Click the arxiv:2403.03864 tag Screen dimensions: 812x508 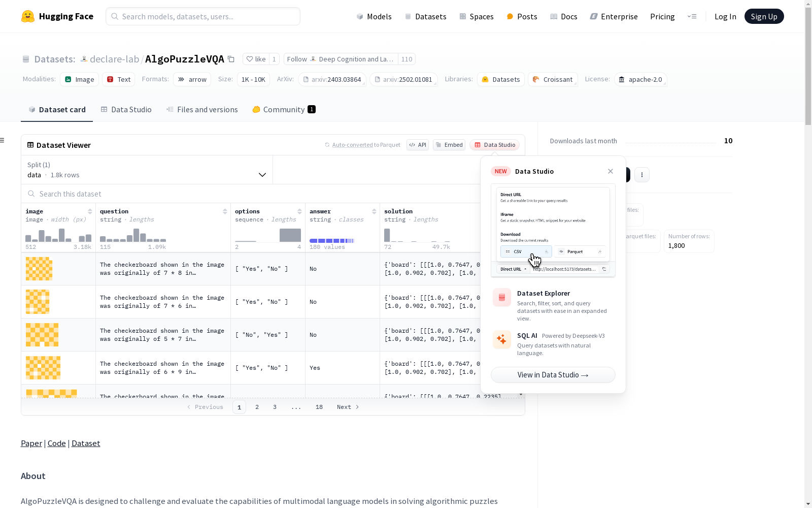332,79
